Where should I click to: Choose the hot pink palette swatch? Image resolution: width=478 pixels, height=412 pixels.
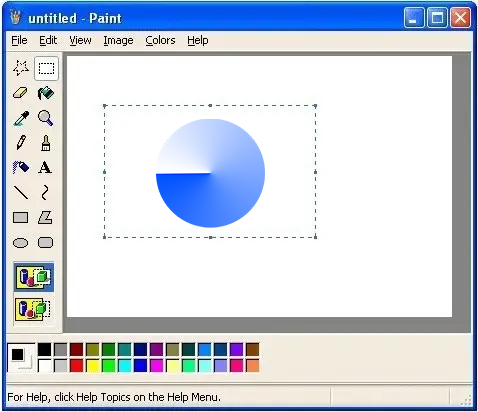coord(237,366)
